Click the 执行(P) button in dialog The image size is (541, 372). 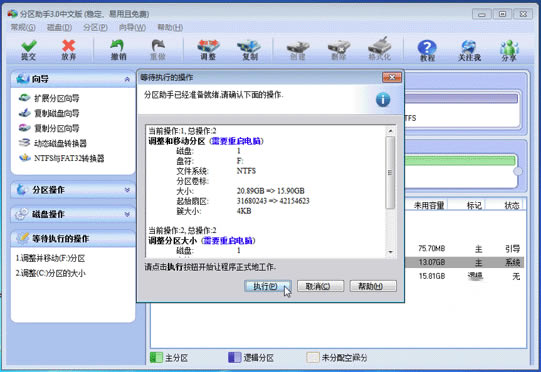(268, 286)
